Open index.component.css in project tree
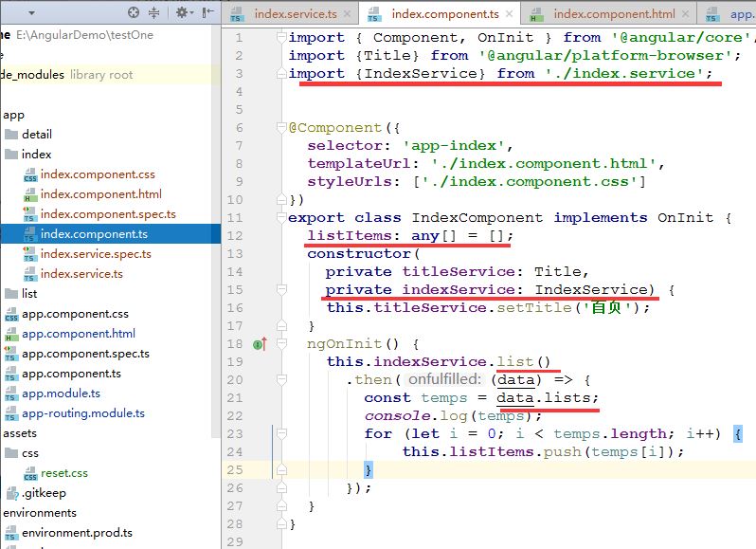 click(x=98, y=174)
